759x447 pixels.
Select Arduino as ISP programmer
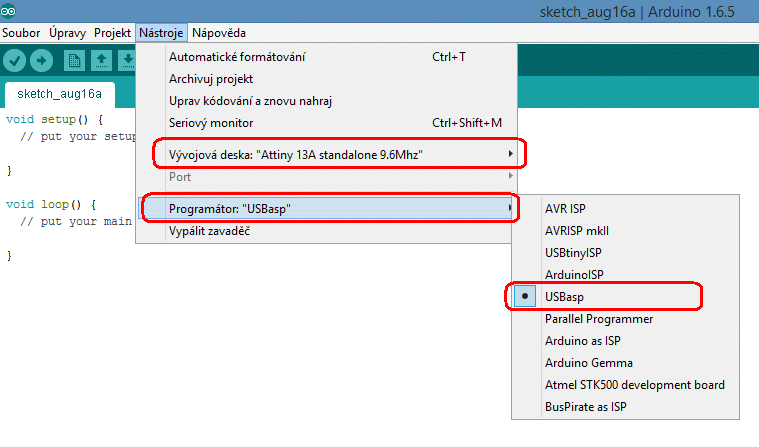[x=625, y=341]
